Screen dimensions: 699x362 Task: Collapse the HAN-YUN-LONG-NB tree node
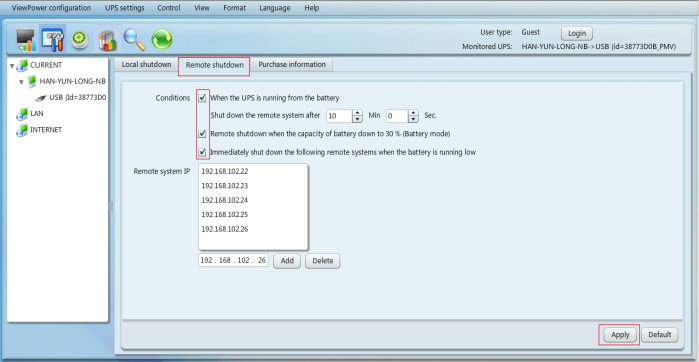21,82
